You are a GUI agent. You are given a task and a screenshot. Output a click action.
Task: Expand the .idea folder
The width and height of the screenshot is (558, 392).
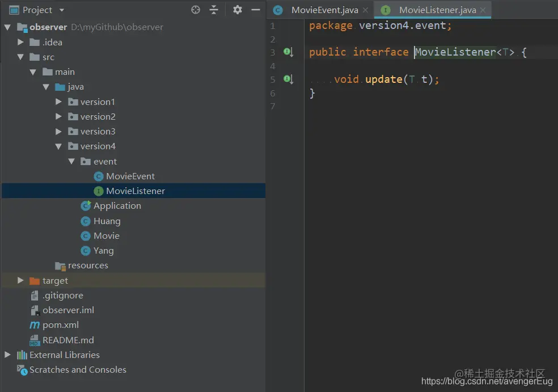pyautogui.click(x=20, y=42)
